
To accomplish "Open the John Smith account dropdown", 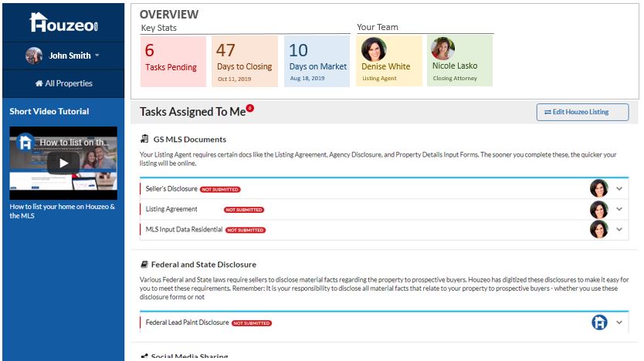I will tap(97, 56).
